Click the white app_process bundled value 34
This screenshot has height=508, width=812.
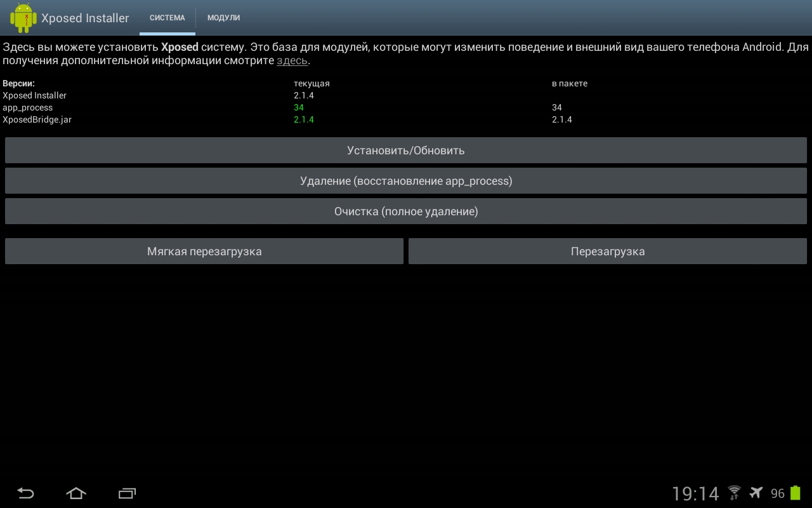[x=557, y=107]
